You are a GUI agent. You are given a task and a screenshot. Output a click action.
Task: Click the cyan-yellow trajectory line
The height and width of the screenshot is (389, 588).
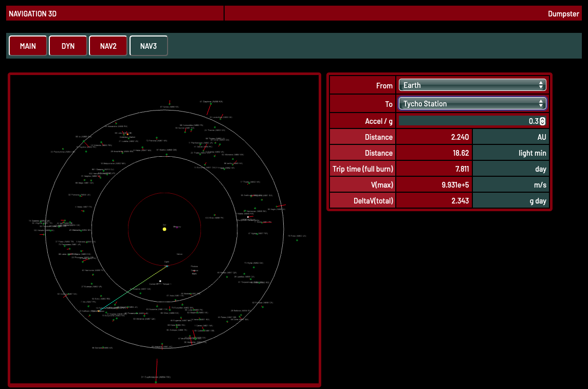[134, 288]
